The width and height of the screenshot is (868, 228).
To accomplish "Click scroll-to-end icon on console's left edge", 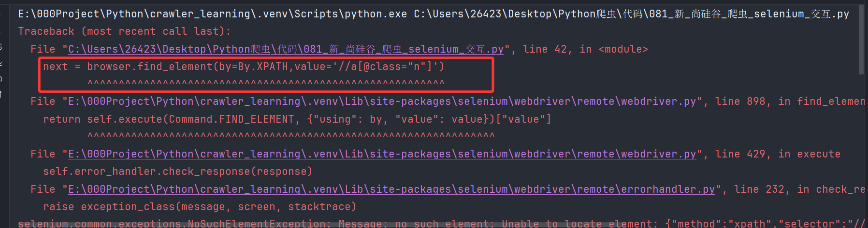I will tap(1, 63).
